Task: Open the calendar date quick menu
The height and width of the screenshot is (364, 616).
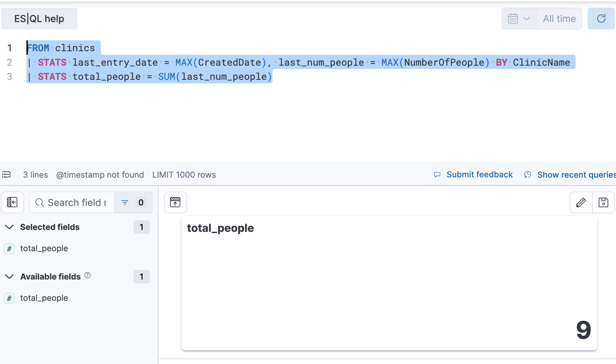Action: point(519,19)
